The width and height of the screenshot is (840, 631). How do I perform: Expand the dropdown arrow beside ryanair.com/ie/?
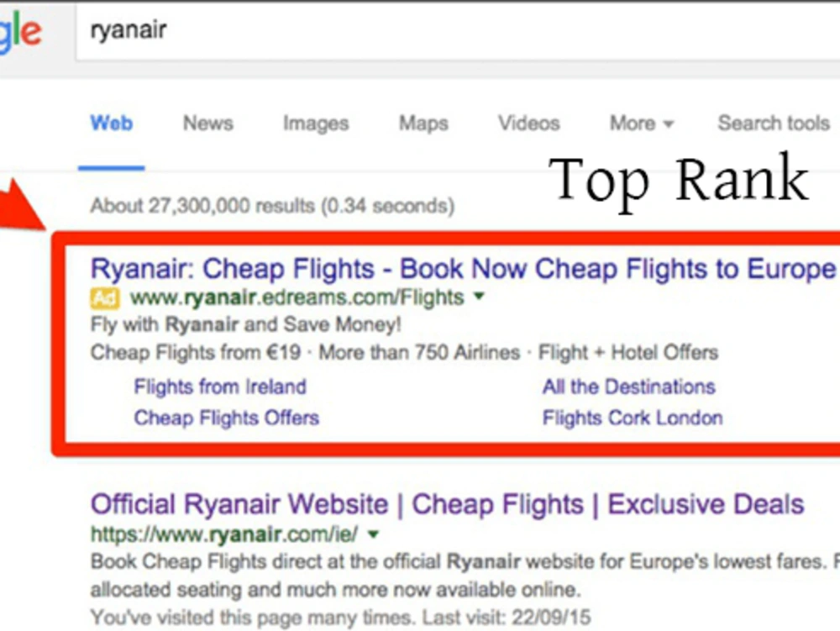(374, 534)
